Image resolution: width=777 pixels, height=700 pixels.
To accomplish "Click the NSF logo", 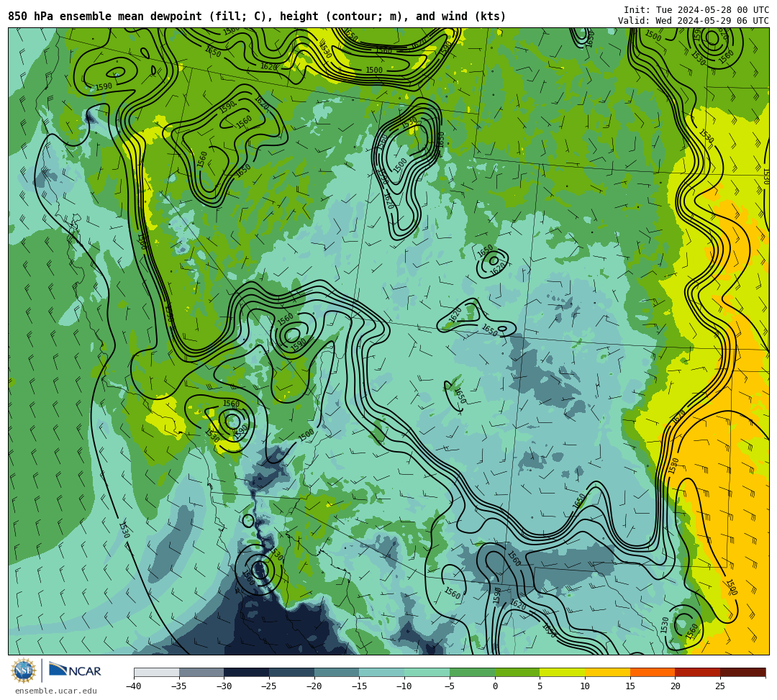I will click(x=23, y=671).
